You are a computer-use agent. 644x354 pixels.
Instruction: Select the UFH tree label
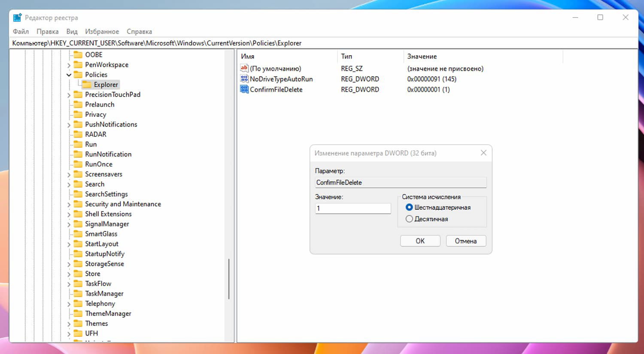[x=91, y=333]
